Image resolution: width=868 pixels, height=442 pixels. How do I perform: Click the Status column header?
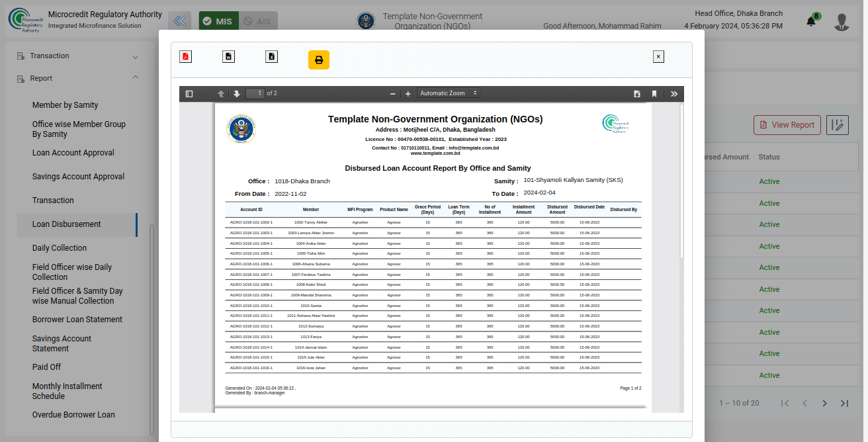click(x=769, y=157)
